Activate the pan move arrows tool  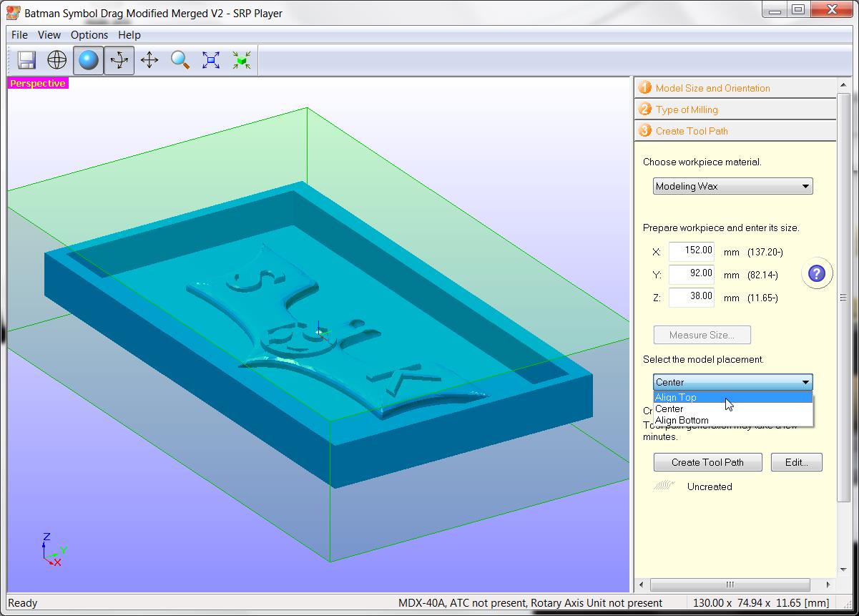[x=149, y=60]
